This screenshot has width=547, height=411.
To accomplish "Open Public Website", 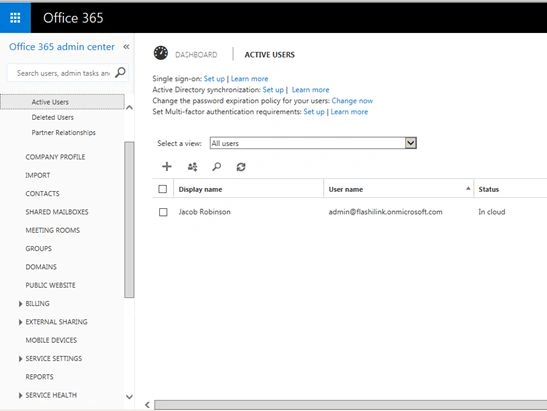I will [x=51, y=285].
